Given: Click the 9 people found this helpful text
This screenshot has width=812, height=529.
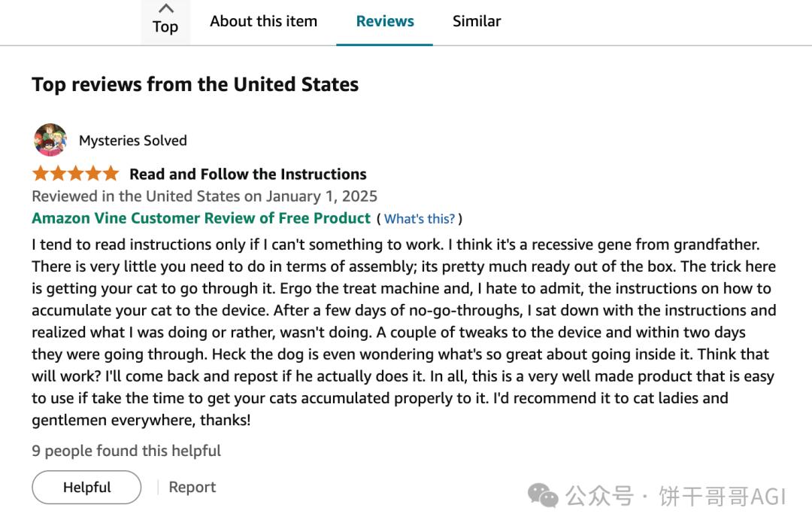Looking at the screenshot, I should (126, 450).
